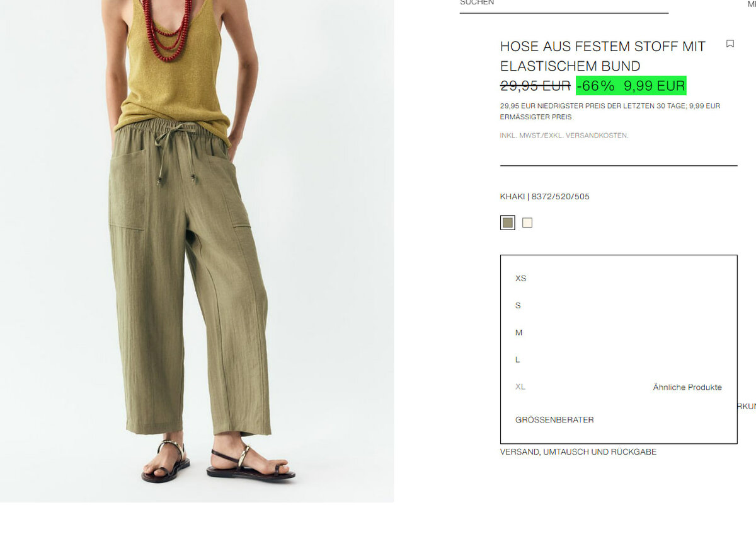Click the INKL. MWST. shipping costs note
The width and height of the screenshot is (756, 553).
pyautogui.click(x=564, y=136)
